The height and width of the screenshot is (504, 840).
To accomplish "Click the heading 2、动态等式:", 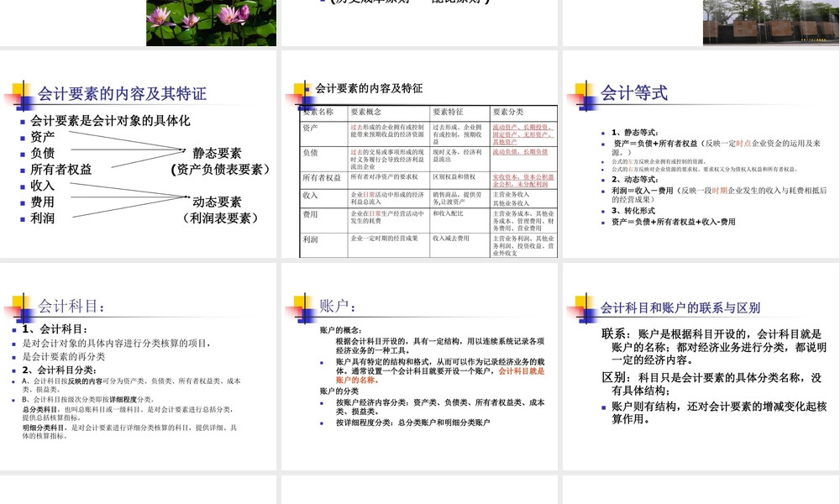I will pyautogui.click(x=635, y=180).
